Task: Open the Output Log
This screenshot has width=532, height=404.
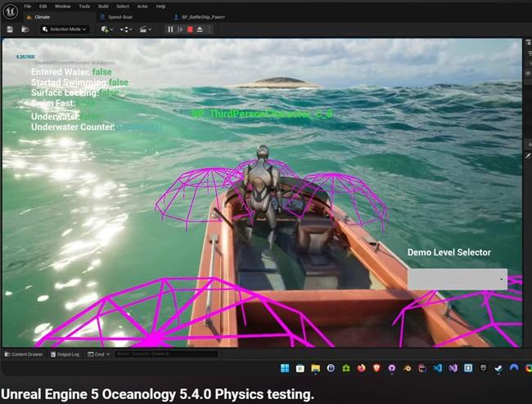Action: pos(65,354)
